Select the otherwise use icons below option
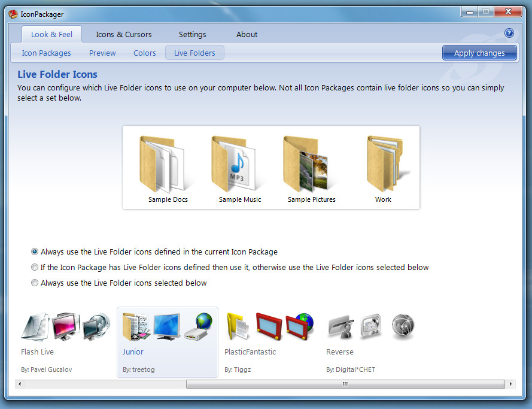Screen dimensions: 532x409 pos(34,267)
